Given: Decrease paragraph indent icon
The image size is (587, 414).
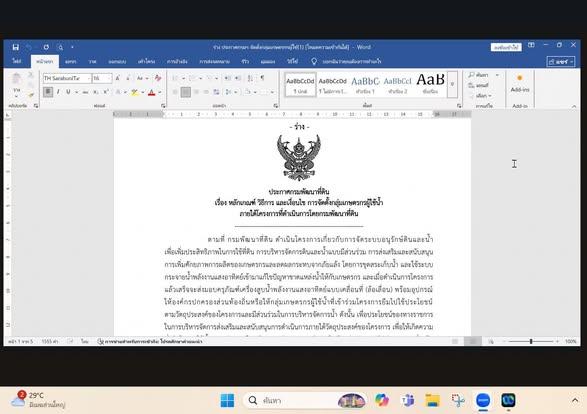Looking at the screenshot, I should 228,78.
